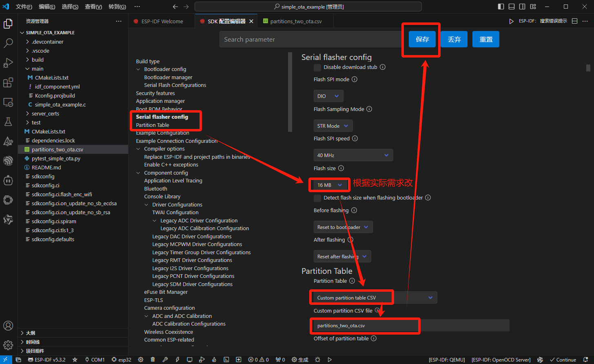Viewport: 594px width, 364px height.
Task: Click the wrench build project icon
Action: 165,360
